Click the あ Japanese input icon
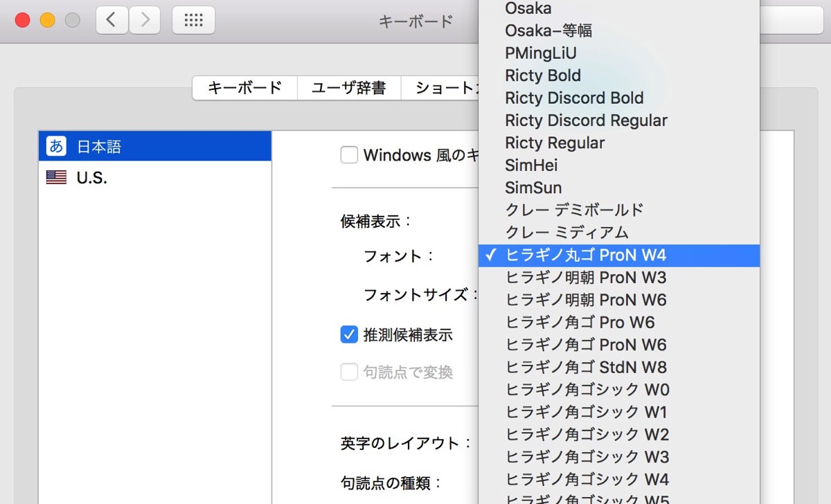 coord(56,146)
